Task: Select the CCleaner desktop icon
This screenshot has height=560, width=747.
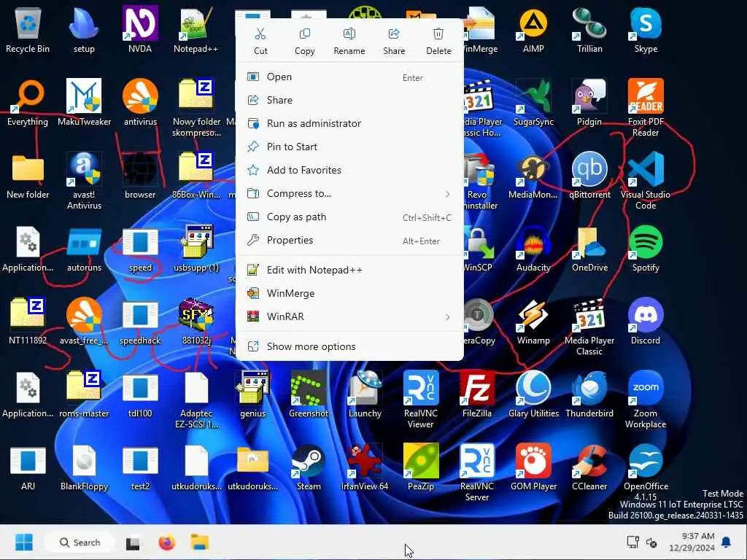Action: pyautogui.click(x=589, y=467)
